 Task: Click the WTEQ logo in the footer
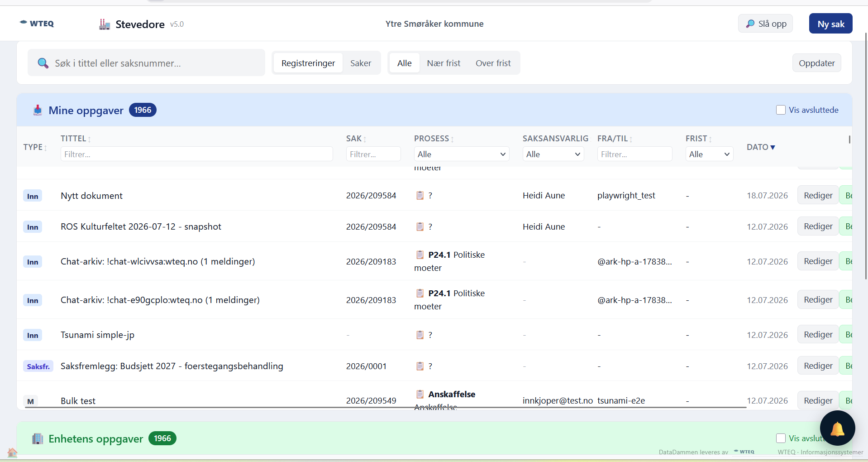[744, 452]
